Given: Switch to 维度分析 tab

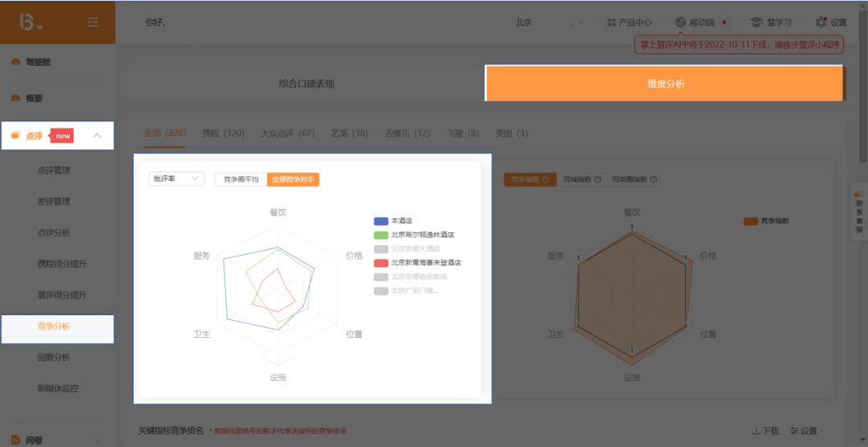Looking at the screenshot, I should pos(666,84).
